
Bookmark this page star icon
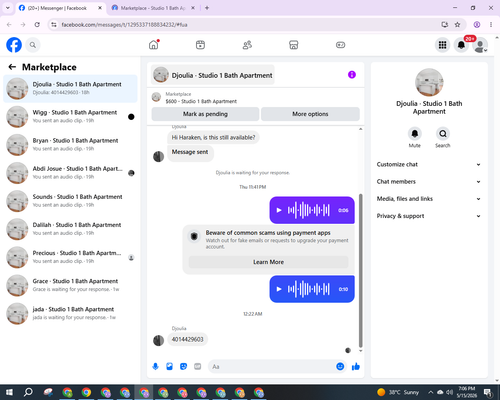[x=457, y=25]
